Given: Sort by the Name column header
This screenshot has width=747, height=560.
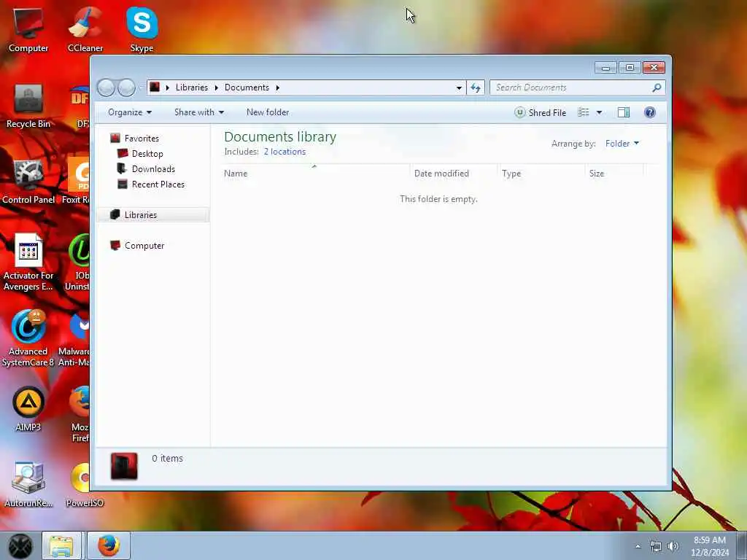Looking at the screenshot, I should click(315, 174).
